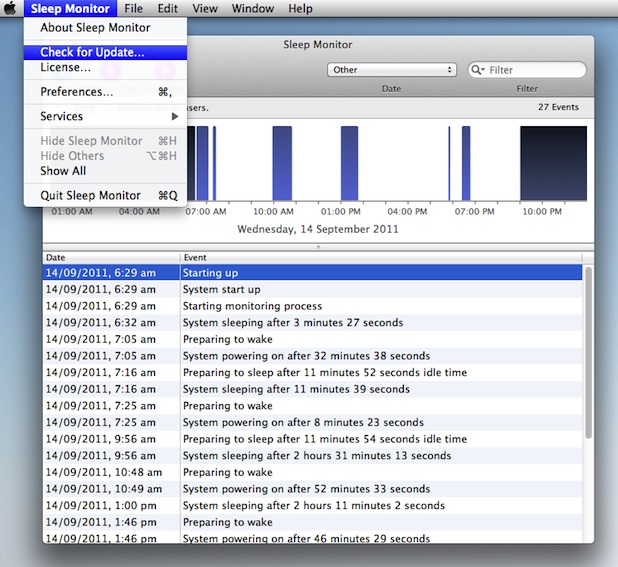Viewport: 618px width, 567px height.
Task: Open the View menu
Action: 205,8
